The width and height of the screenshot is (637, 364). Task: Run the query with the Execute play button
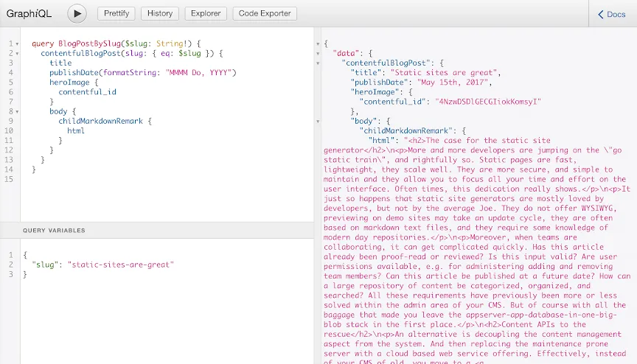pos(77,13)
